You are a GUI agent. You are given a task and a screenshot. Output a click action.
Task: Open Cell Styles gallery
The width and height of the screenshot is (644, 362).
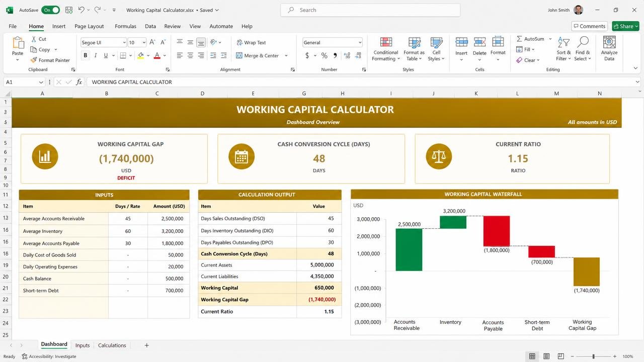[x=436, y=49]
